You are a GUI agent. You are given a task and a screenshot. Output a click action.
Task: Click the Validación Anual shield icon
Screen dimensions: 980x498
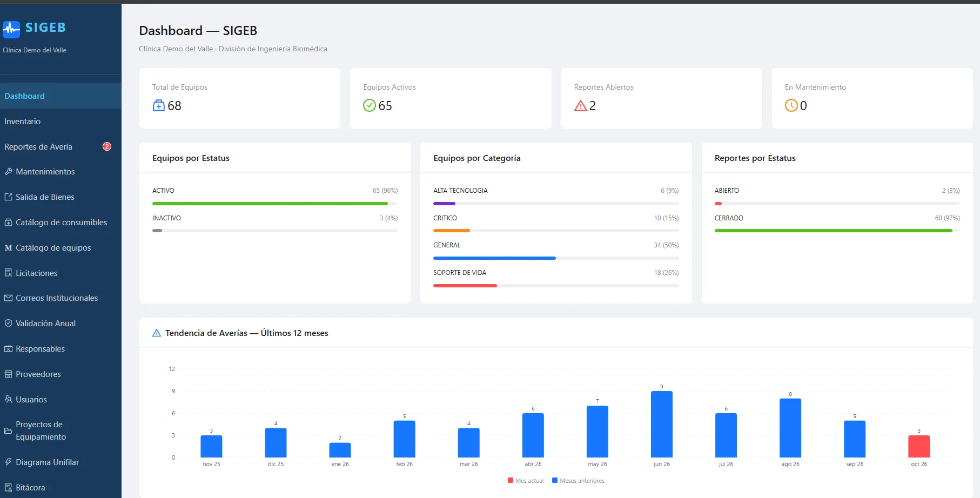click(8, 324)
